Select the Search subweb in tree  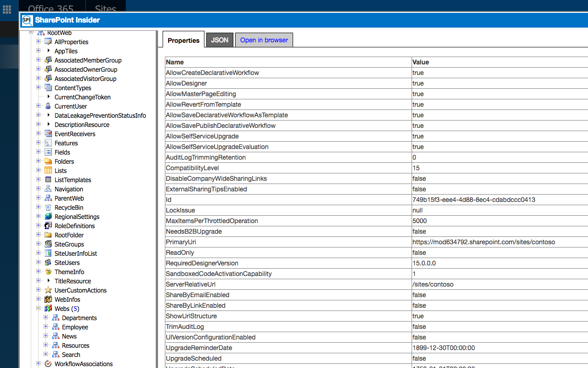click(x=71, y=355)
